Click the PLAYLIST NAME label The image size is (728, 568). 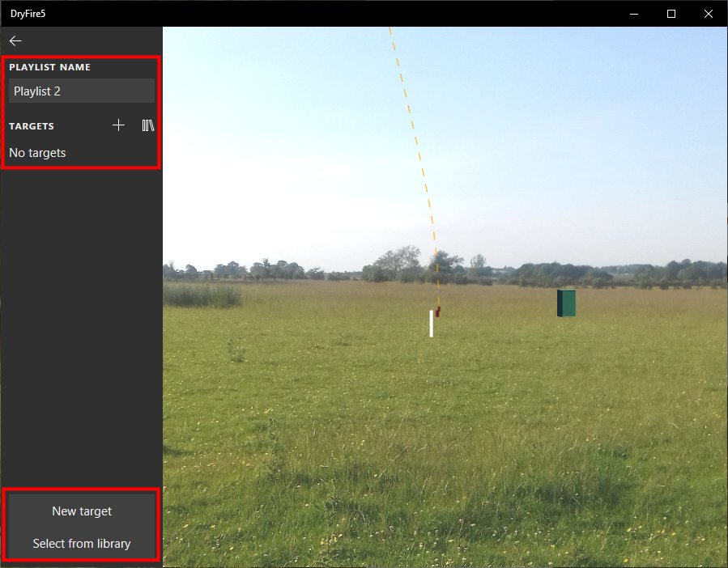pyautogui.click(x=49, y=67)
